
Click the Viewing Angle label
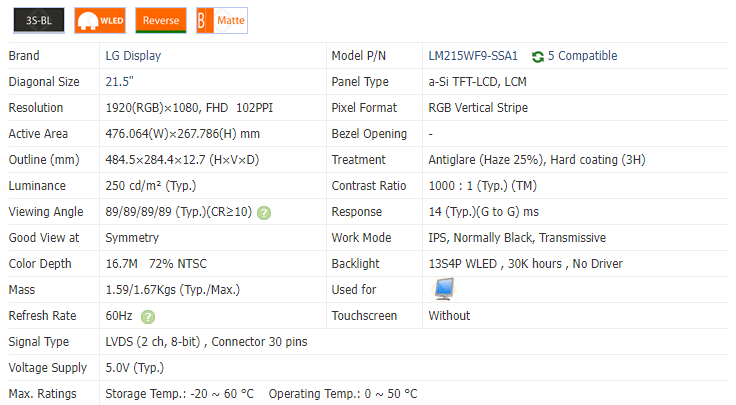pyautogui.click(x=46, y=212)
